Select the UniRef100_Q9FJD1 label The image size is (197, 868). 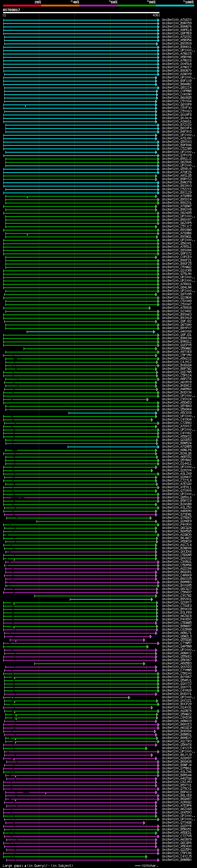(177, 335)
